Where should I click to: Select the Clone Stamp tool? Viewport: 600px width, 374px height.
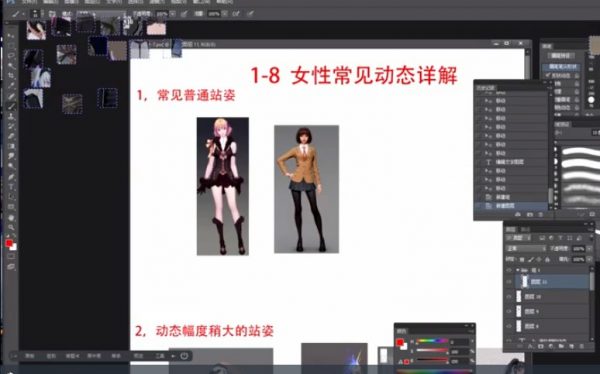pyautogui.click(x=11, y=116)
